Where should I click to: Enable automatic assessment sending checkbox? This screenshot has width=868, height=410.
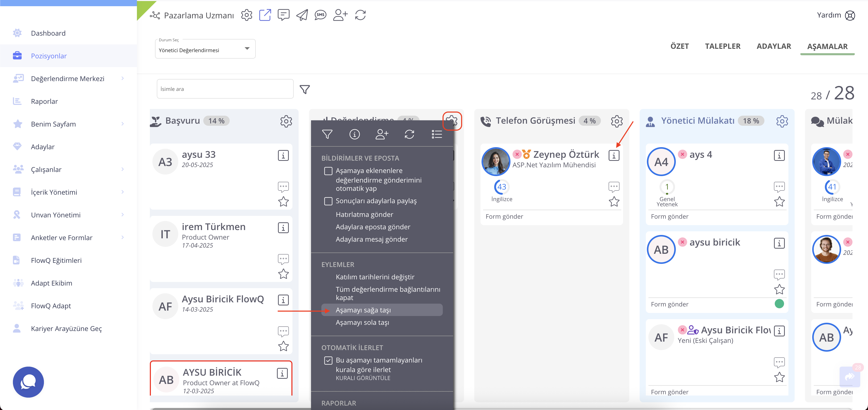pos(328,171)
